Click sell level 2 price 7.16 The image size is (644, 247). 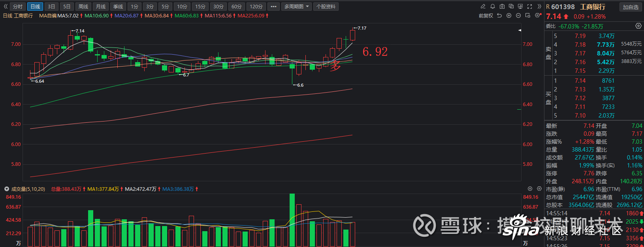pos(580,62)
